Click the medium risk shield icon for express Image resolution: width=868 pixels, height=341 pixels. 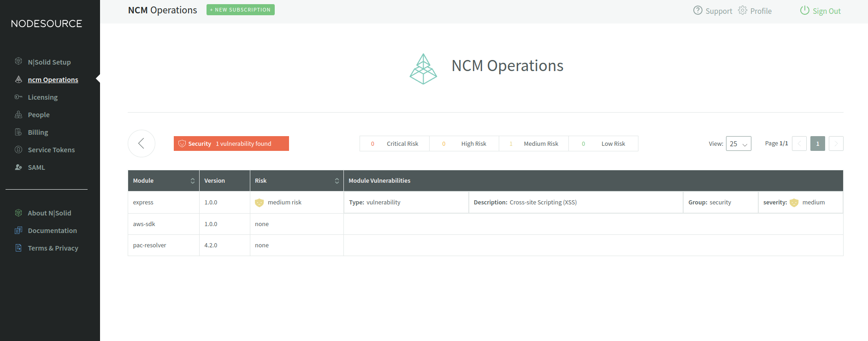coord(260,203)
